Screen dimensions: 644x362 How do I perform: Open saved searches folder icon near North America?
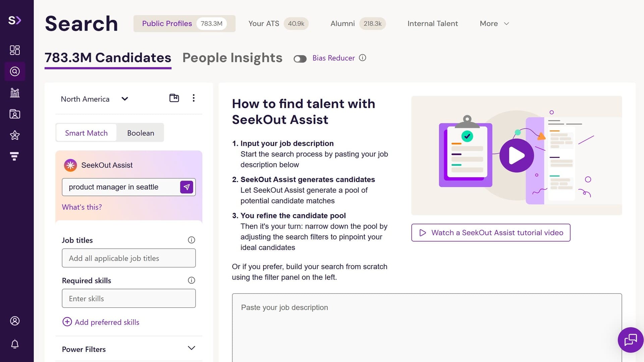[174, 98]
